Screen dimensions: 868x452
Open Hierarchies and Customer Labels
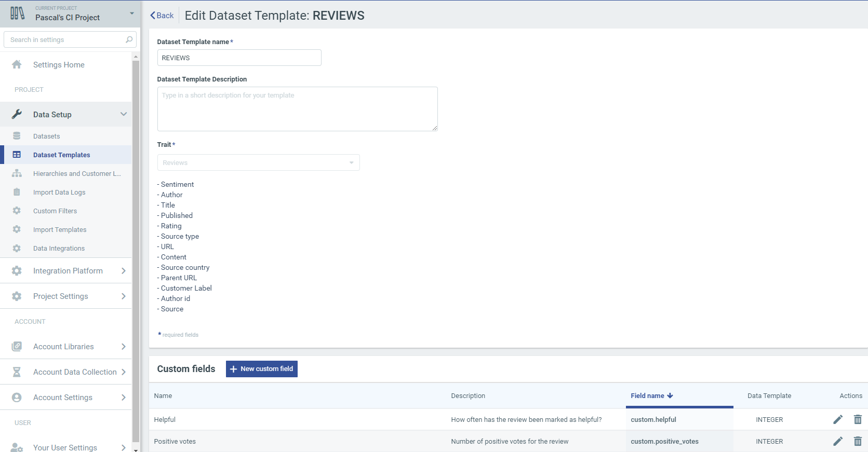pos(77,174)
